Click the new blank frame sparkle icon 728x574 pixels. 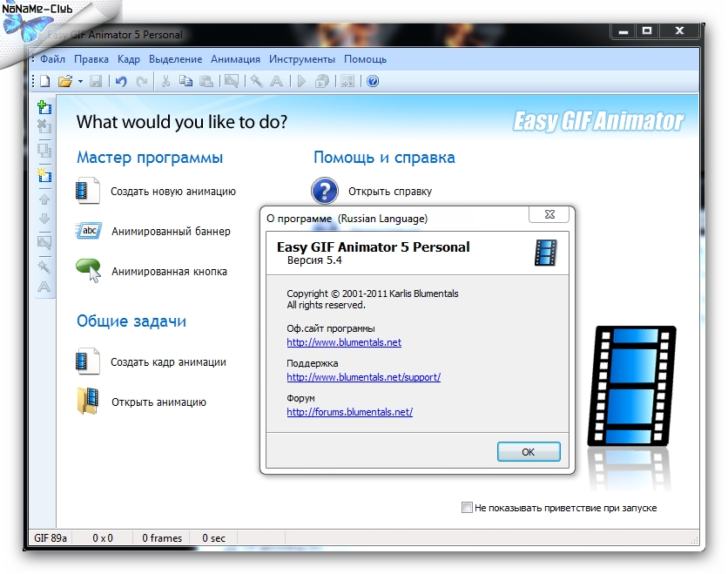pos(44,176)
